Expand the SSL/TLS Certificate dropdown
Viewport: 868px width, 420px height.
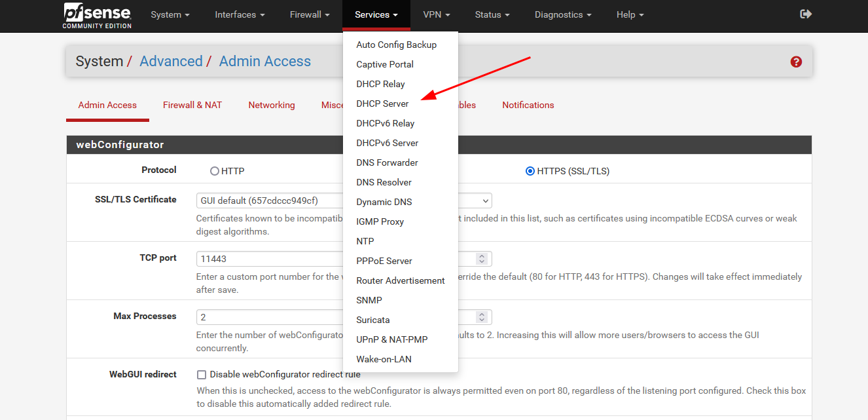coord(484,200)
